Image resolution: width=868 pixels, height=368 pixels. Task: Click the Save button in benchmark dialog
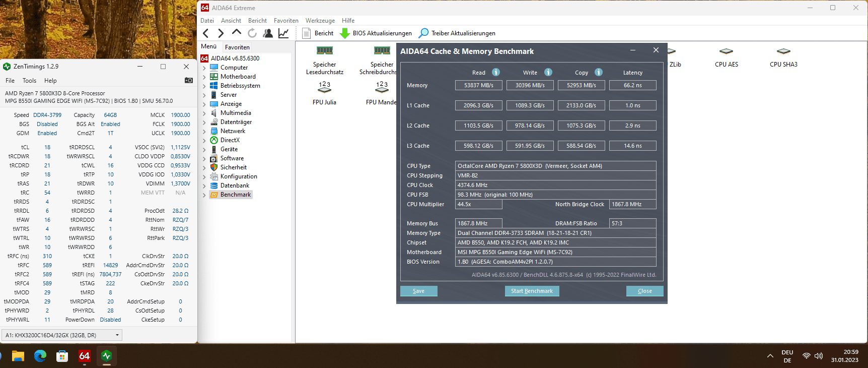pyautogui.click(x=419, y=291)
